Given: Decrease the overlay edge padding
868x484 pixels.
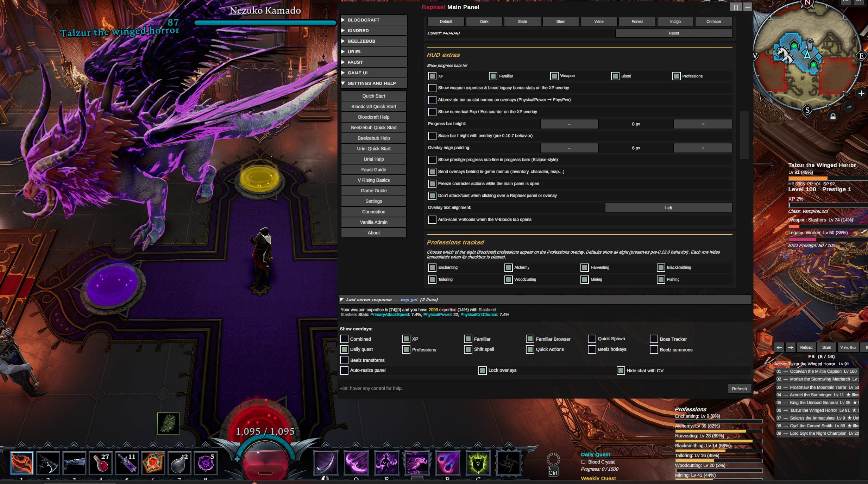Looking at the screenshot, I should (x=569, y=148).
